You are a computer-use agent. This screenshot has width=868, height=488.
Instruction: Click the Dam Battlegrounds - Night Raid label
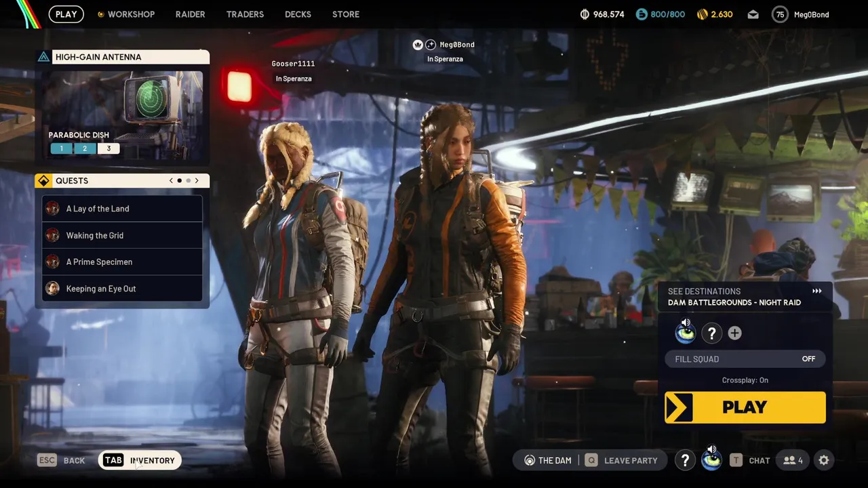pyautogui.click(x=734, y=303)
